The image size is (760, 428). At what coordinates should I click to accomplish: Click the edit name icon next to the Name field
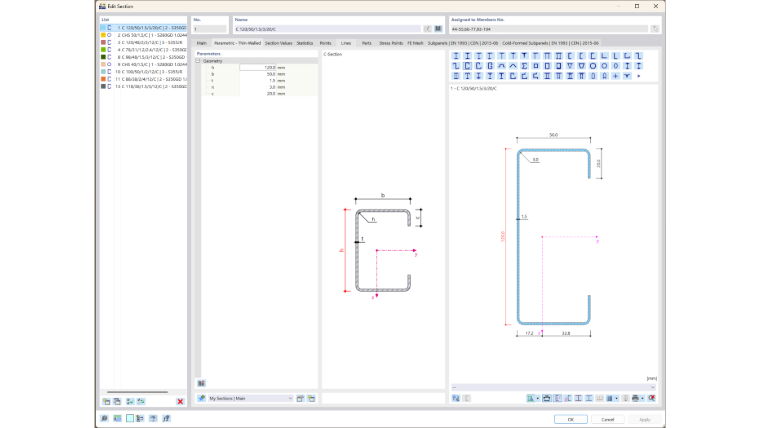click(428, 29)
